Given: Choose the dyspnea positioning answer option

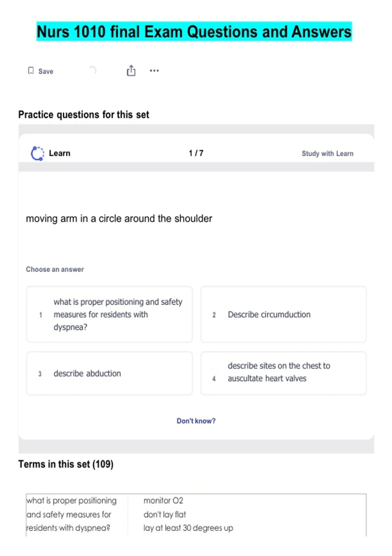Looking at the screenshot, I should [109, 314].
